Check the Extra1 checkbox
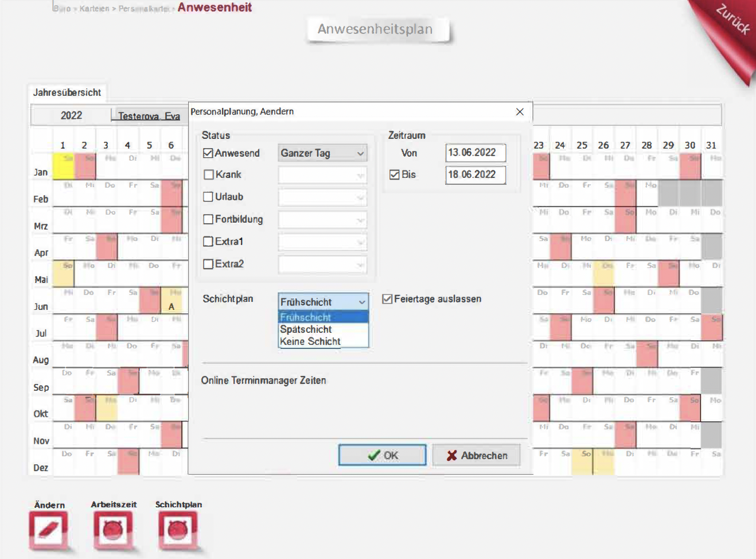This screenshot has width=756, height=559. click(208, 242)
